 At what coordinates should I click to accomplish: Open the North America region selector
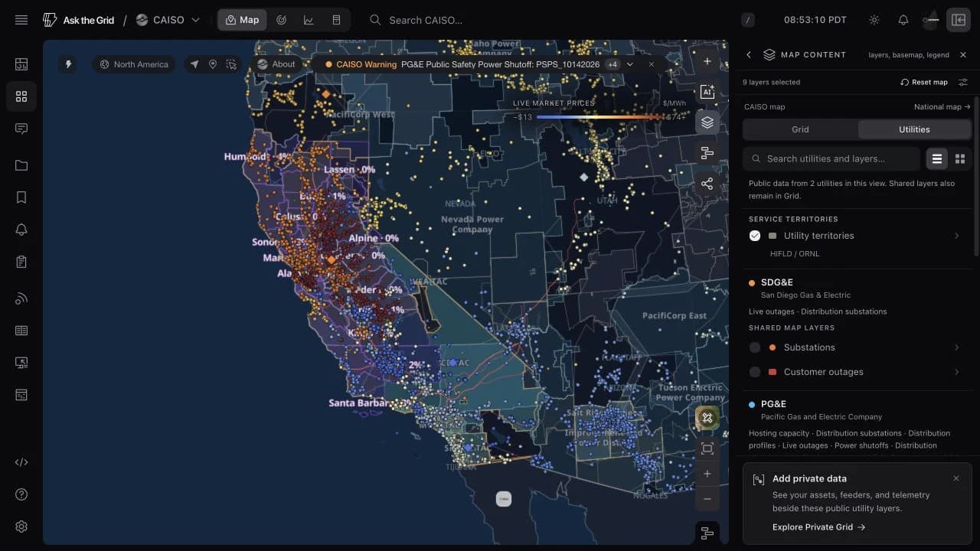[134, 64]
